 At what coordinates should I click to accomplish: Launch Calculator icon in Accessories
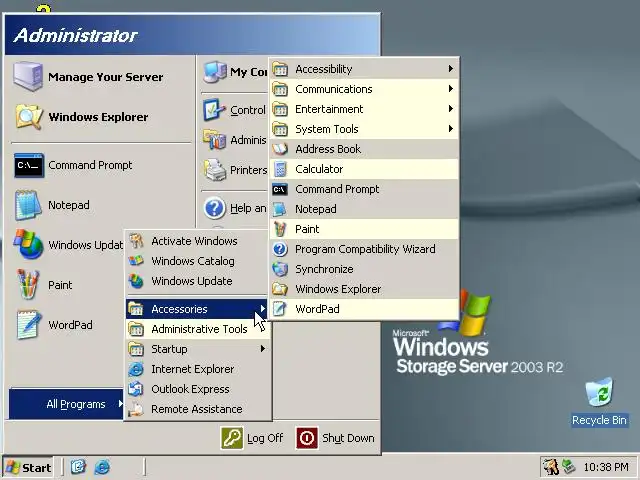(x=280, y=169)
